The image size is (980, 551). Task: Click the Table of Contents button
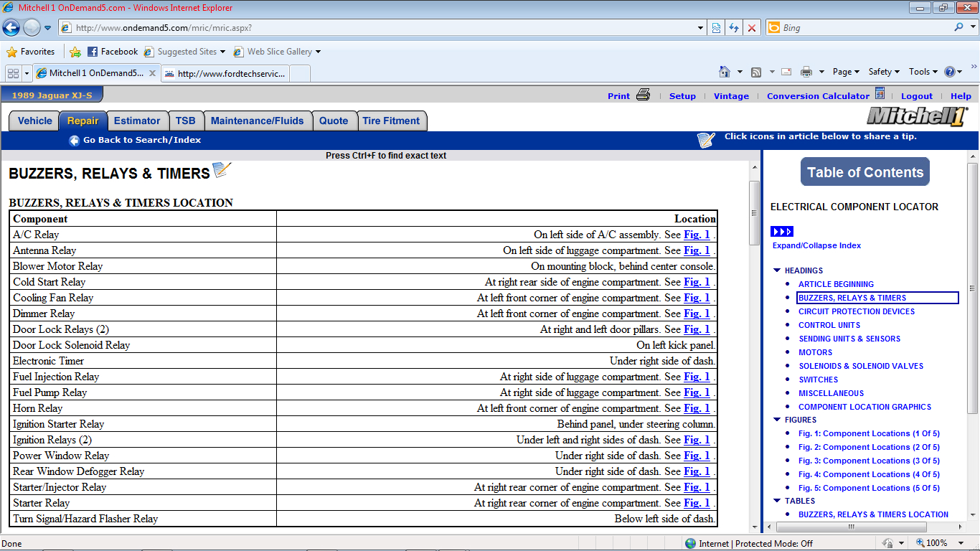click(865, 172)
